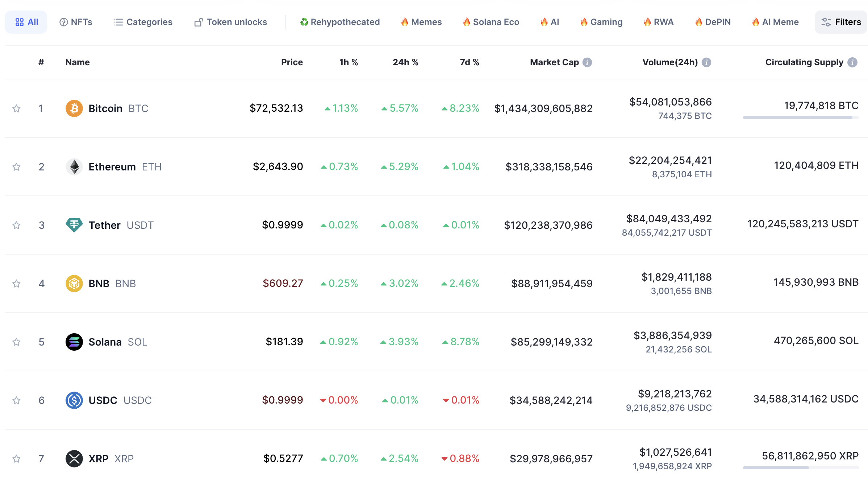Image resolution: width=868 pixels, height=483 pixels.
Task: Click the Solana coin logo
Action: (x=74, y=342)
